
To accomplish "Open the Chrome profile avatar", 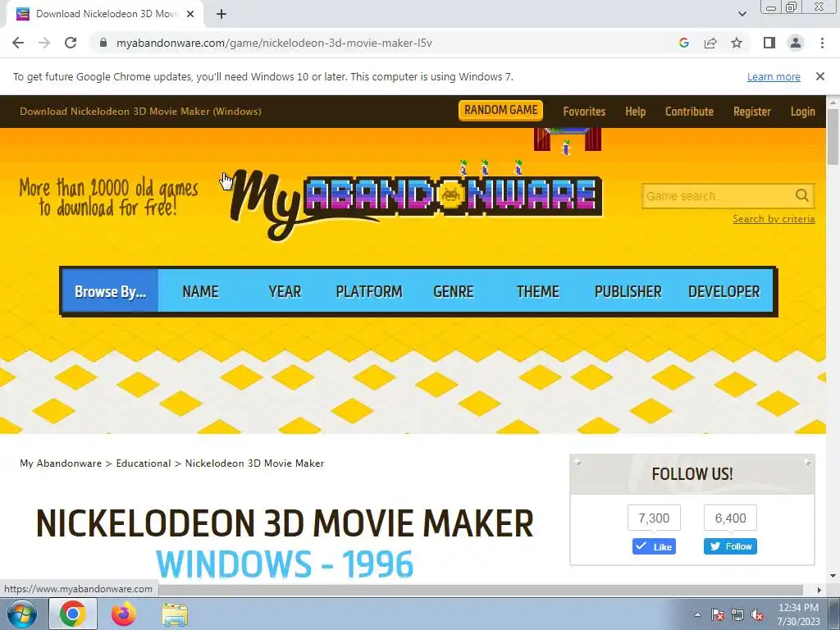I will click(796, 43).
